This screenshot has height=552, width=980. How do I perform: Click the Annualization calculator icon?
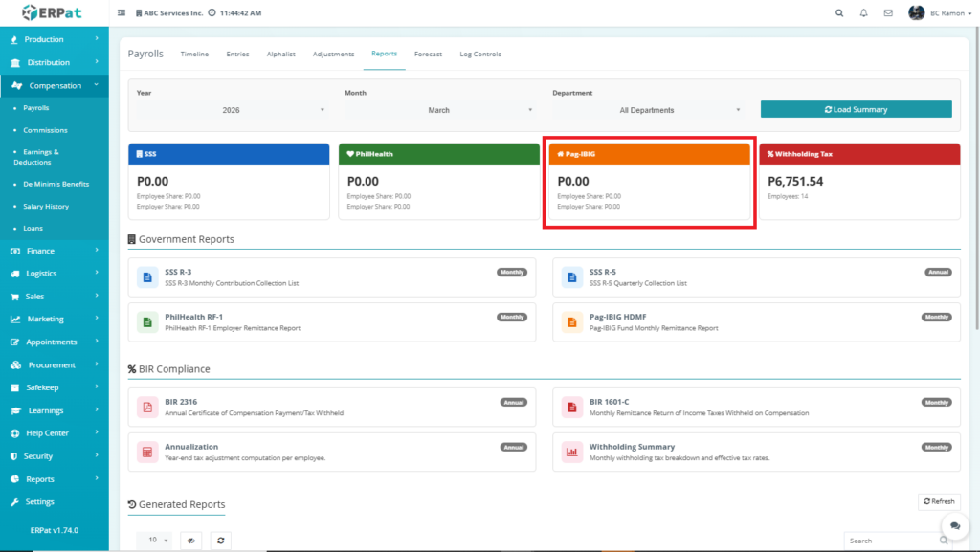(x=147, y=452)
